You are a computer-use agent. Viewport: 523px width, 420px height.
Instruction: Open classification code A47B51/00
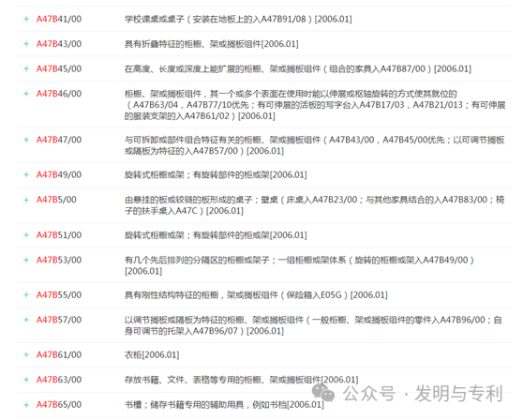coord(59,235)
